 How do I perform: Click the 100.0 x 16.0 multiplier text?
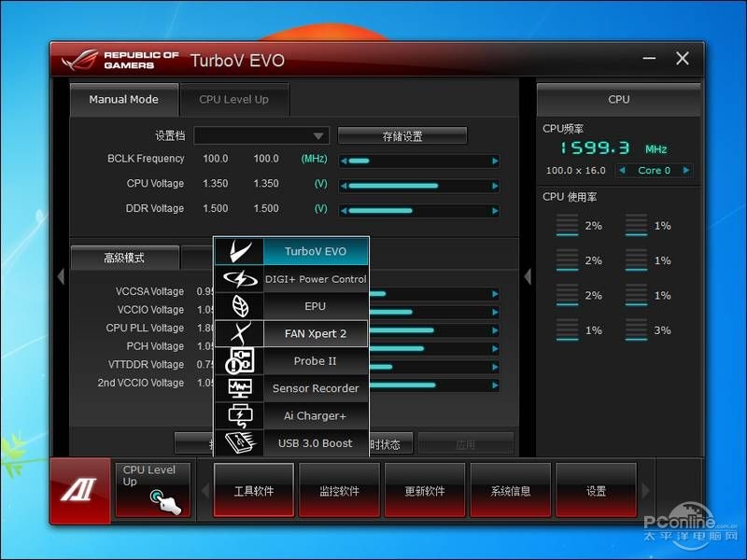coord(575,170)
